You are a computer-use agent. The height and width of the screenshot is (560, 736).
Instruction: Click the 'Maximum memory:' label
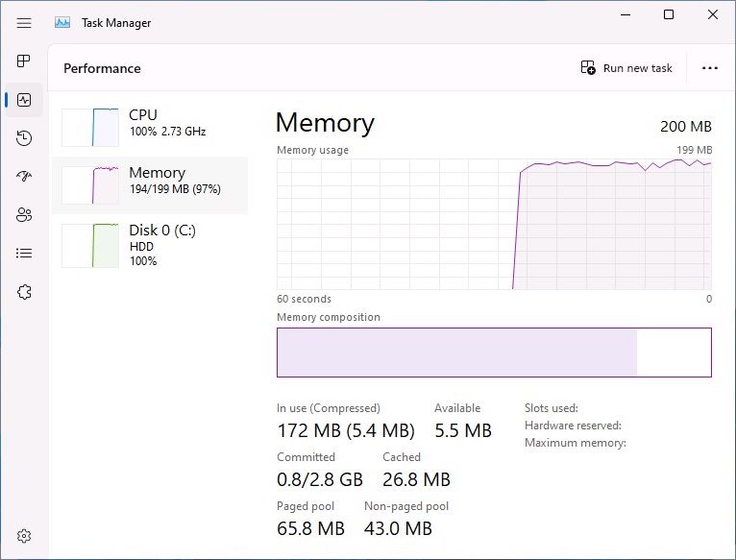(575, 443)
